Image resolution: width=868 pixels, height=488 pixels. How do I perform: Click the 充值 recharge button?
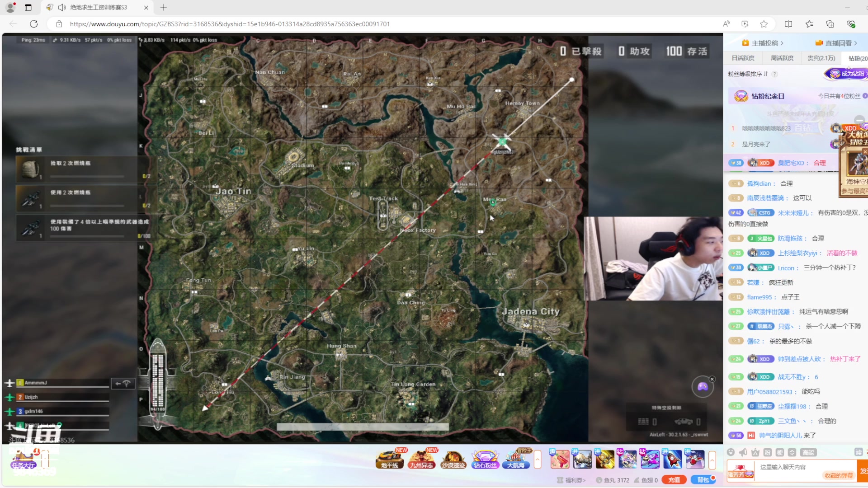pos(674,480)
